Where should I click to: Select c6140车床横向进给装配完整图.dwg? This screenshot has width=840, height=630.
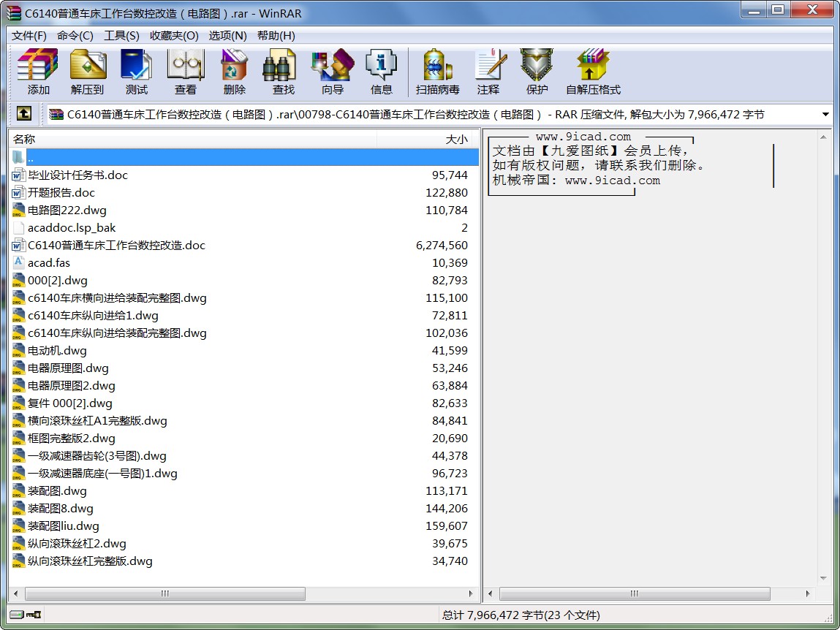click(117, 298)
